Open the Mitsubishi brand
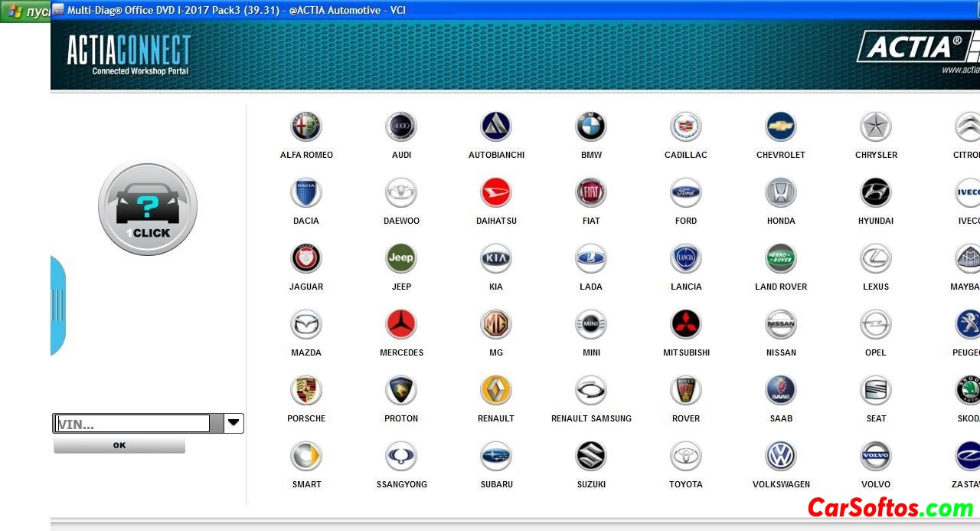980x531 pixels. click(686, 325)
